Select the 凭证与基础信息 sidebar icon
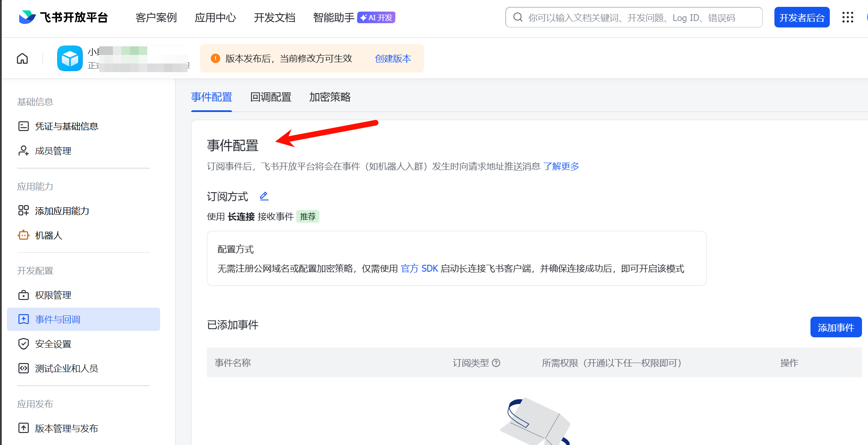868x445 pixels. [23, 126]
